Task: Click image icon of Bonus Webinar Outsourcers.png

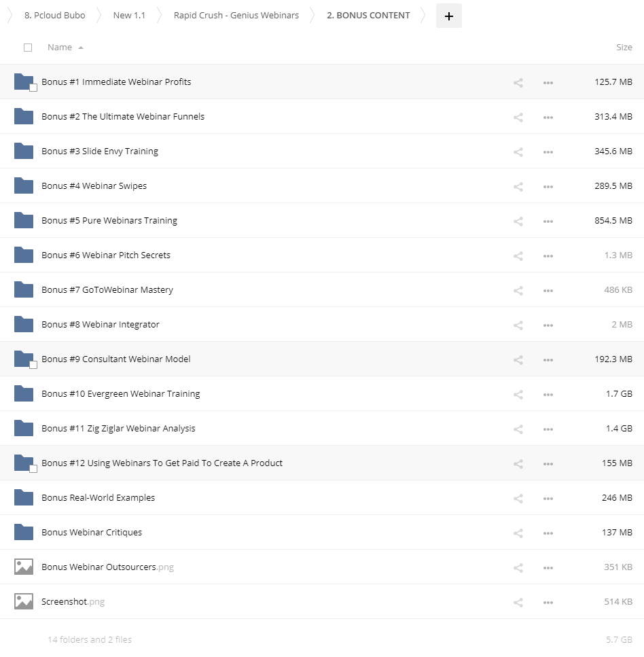Action: point(24,567)
